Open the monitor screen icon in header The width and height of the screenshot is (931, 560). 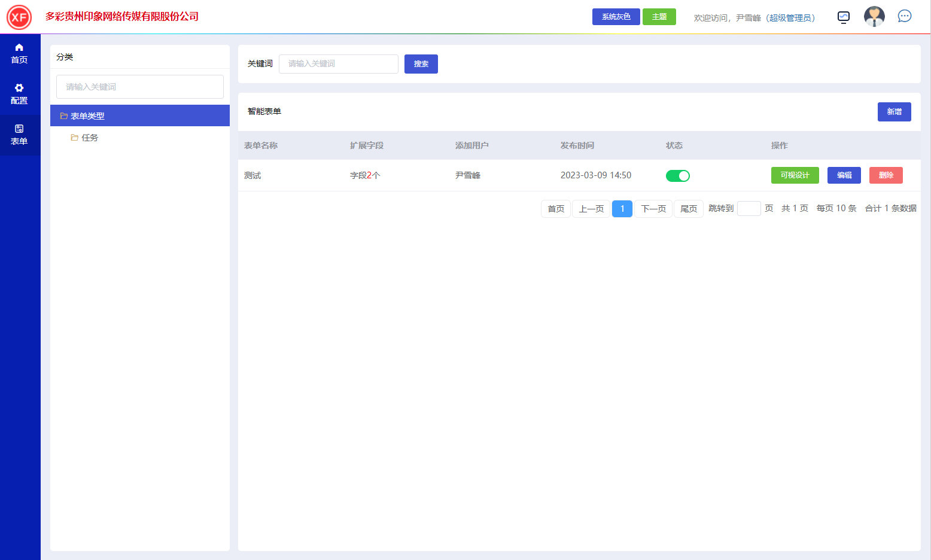click(x=843, y=17)
